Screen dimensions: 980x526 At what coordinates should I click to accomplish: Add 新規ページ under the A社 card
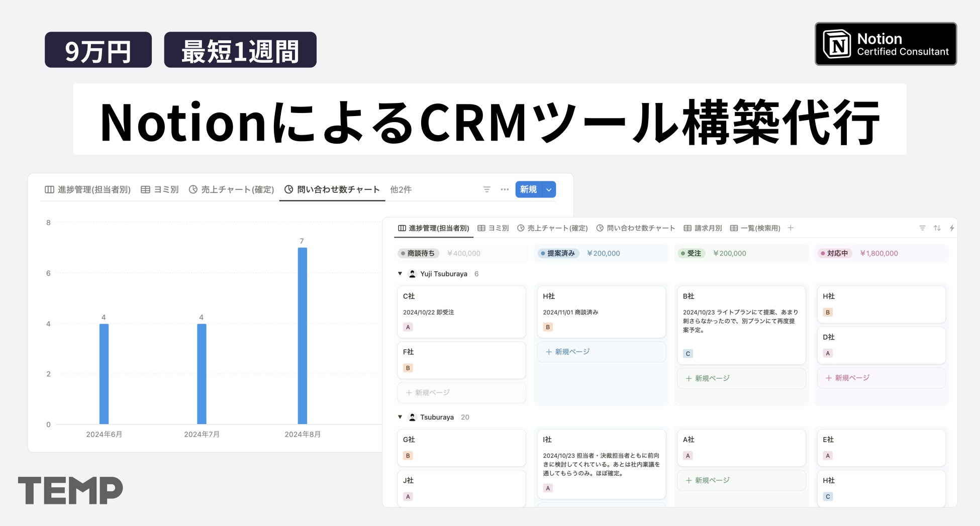(741, 480)
